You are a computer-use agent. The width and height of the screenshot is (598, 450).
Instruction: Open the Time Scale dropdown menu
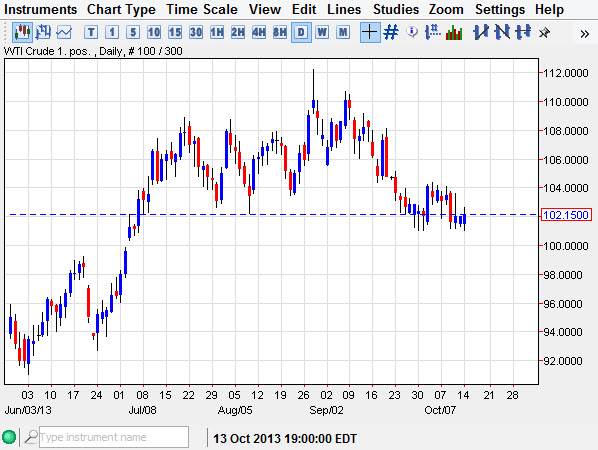202,9
